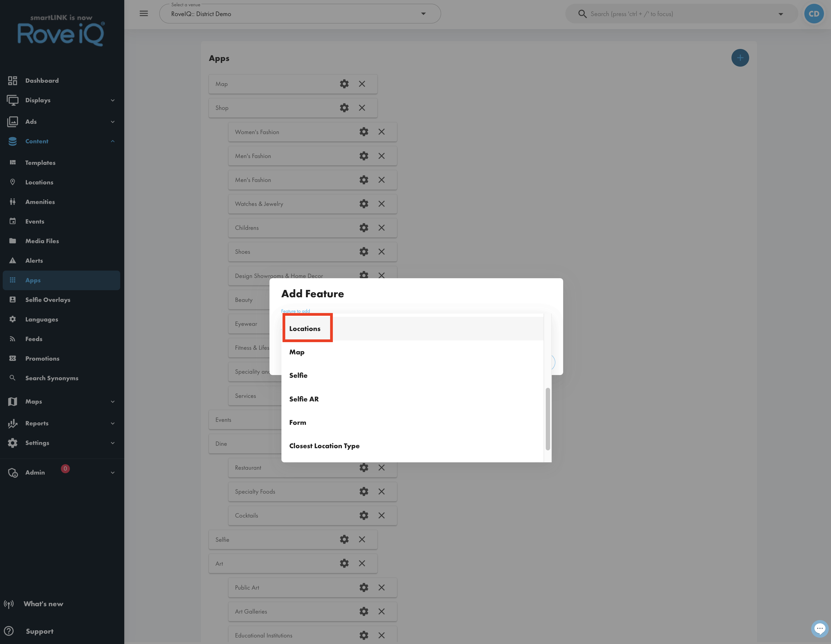The height and width of the screenshot is (644, 831).
Task: Select Locations in feature list
Action: pyautogui.click(x=413, y=329)
